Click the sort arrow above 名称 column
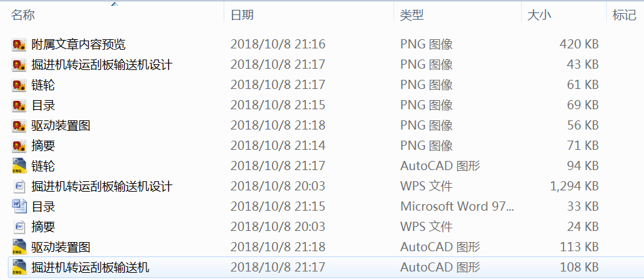This screenshot has height=280, width=644. (x=114, y=4)
